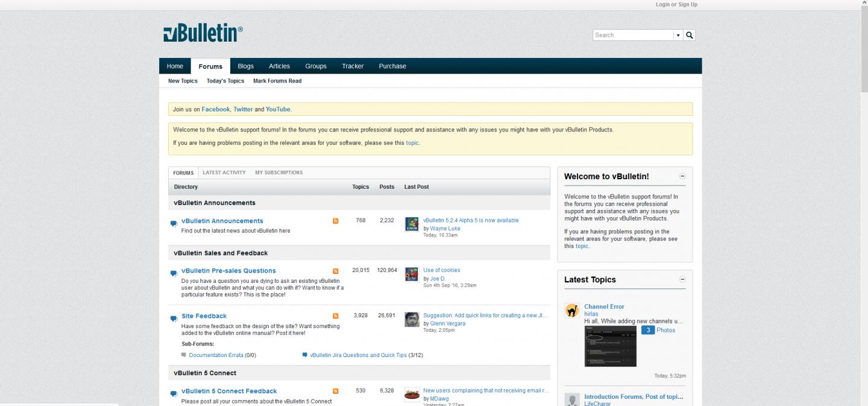Click Mark Forums Read

coord(277,81)
